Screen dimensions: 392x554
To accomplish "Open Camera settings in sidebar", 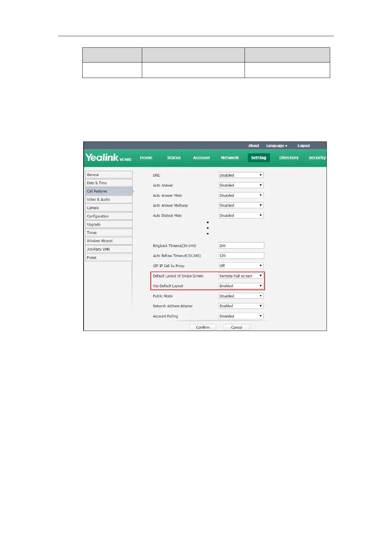I will [x=109, y=208].
